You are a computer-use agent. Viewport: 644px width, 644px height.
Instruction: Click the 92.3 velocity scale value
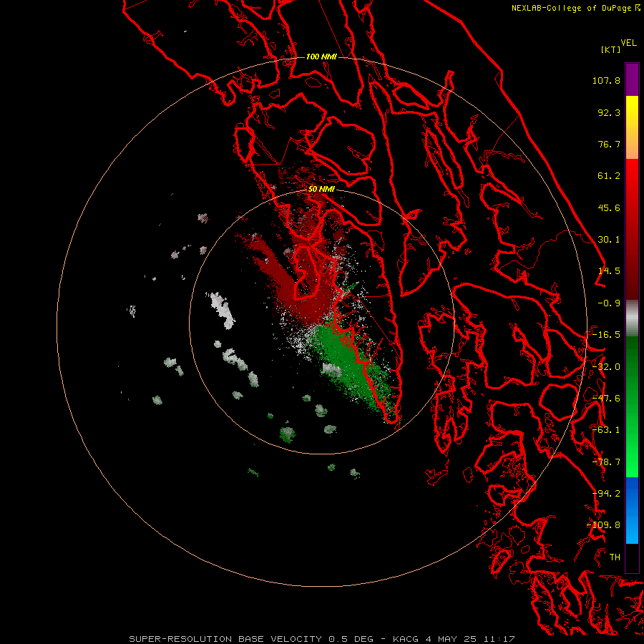pyautogui.click(x=609, y=112)
